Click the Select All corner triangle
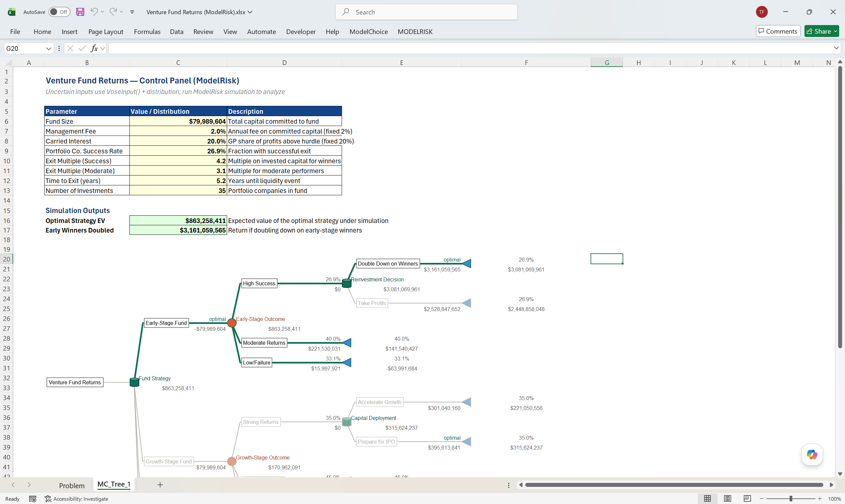This screenshot has height=504, width=845. click(9, 62)
